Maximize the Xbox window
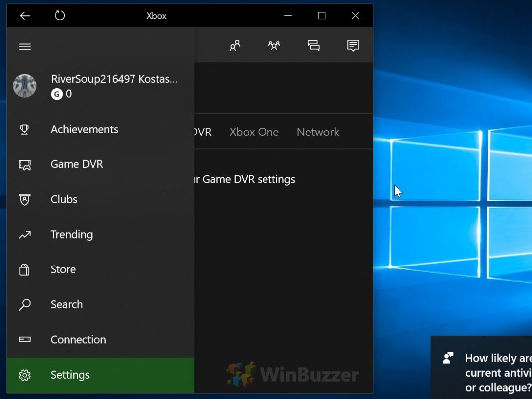532x399 pixels. click(322, 16)
